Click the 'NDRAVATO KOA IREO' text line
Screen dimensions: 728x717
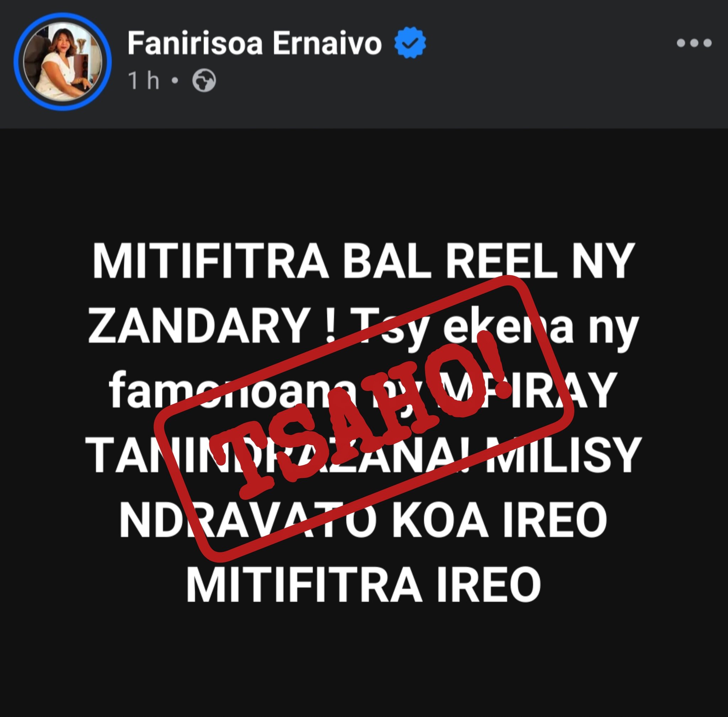(363, 519)
